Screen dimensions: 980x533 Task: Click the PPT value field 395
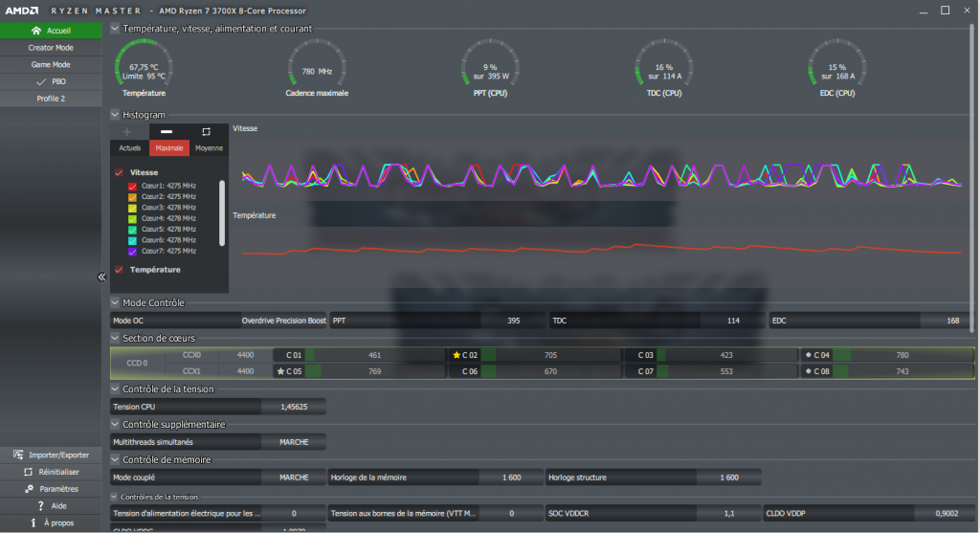point(513,321)
